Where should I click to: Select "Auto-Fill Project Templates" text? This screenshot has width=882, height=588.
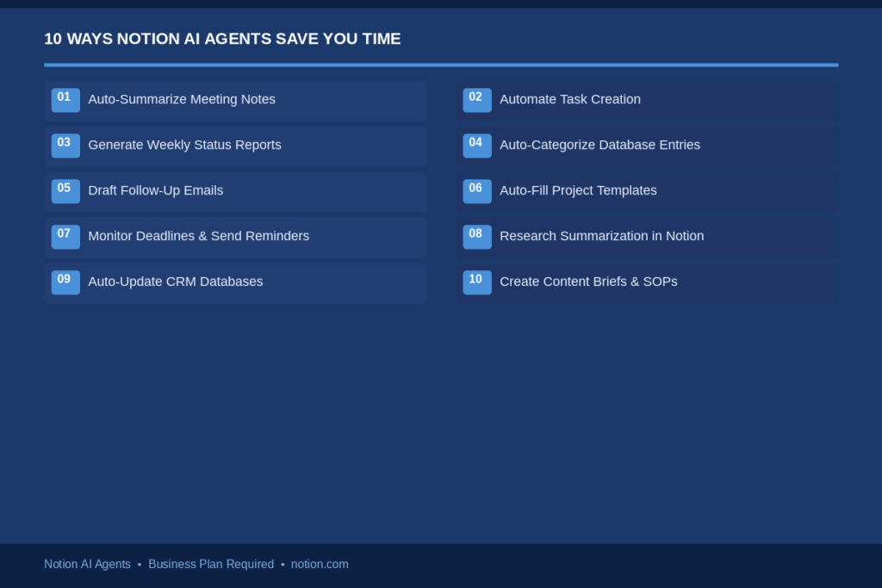pos(578,190)
